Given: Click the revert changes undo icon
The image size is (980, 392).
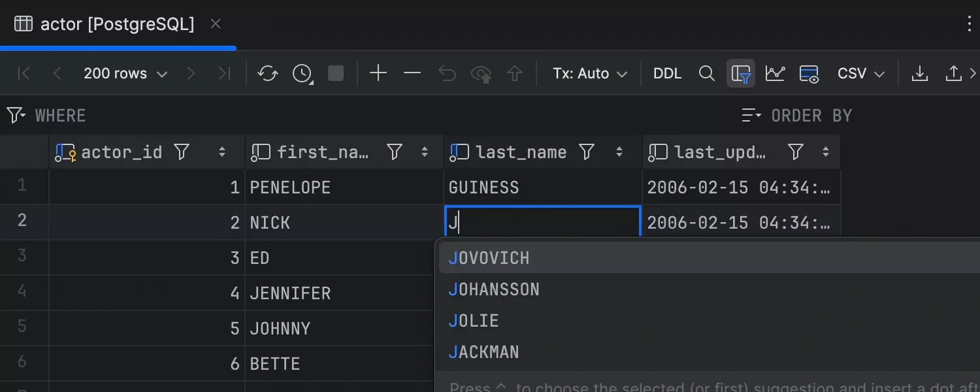Looking at the screenshot, I should (x=447, y=74).
